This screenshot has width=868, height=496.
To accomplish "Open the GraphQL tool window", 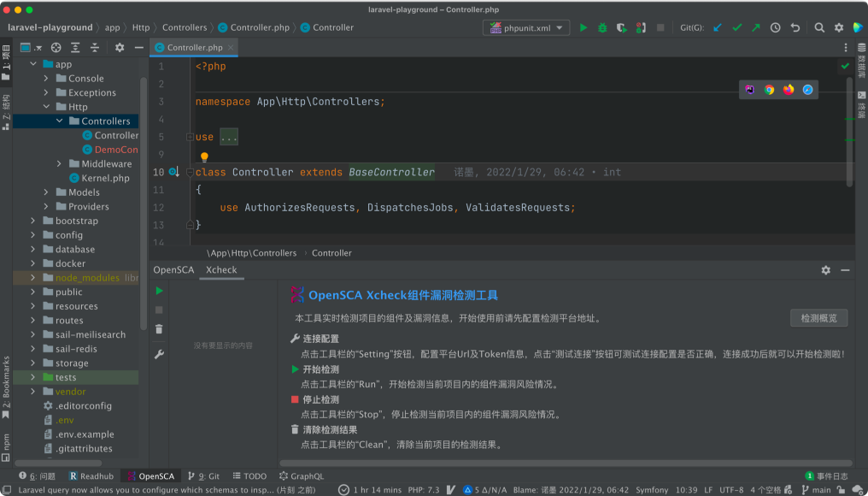I will pos(302,476).
